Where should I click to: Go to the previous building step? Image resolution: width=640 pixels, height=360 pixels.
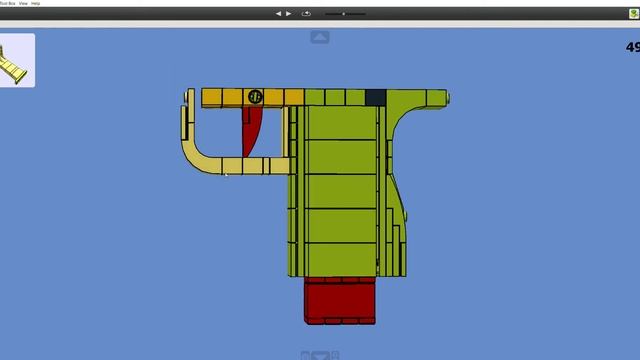(x=278, y=13)
